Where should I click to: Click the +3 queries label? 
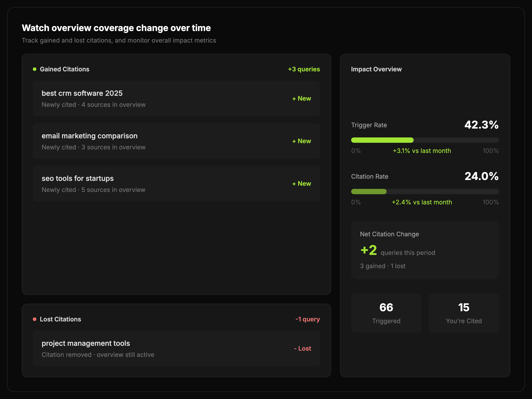click(x=304, y=69)
